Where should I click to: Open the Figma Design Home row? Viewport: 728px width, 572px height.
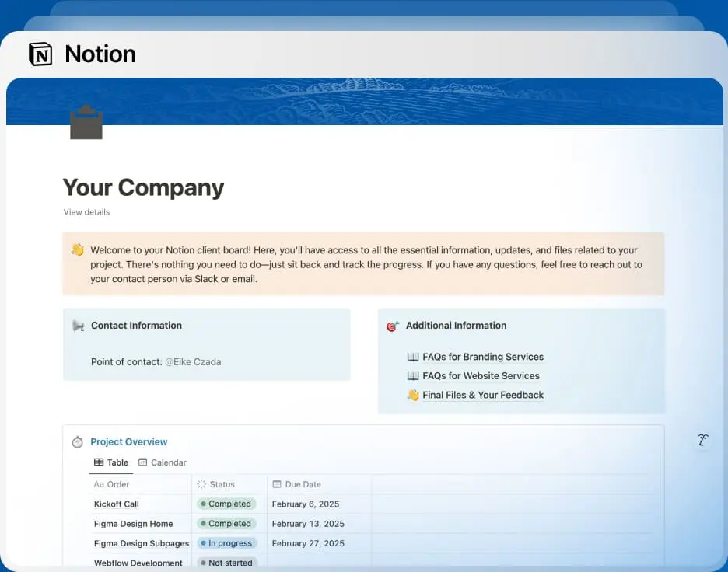(x=133, y=524)
